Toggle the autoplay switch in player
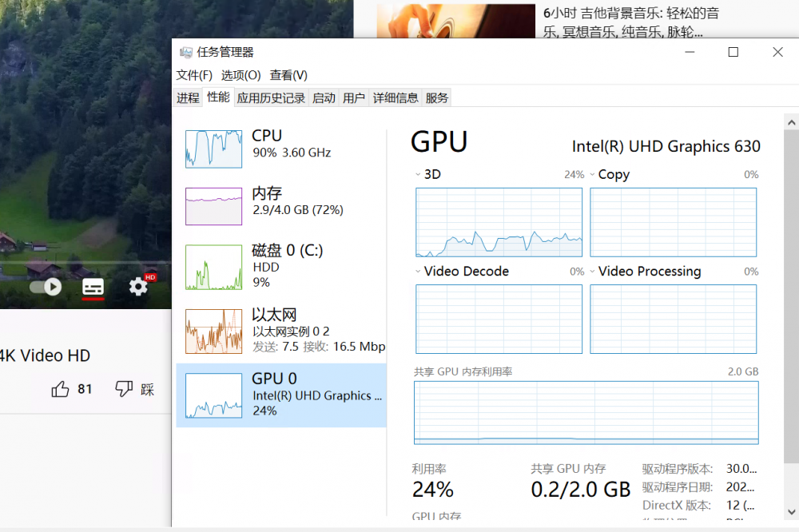This screenshot has height=532, width=799. (x=46, y=287)
